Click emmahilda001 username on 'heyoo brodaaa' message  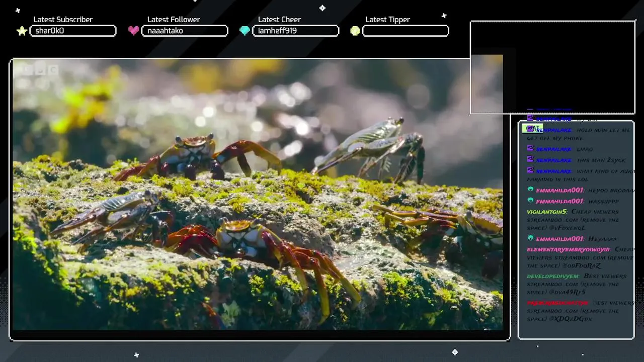pyautogui.click(x=560, y=190)
